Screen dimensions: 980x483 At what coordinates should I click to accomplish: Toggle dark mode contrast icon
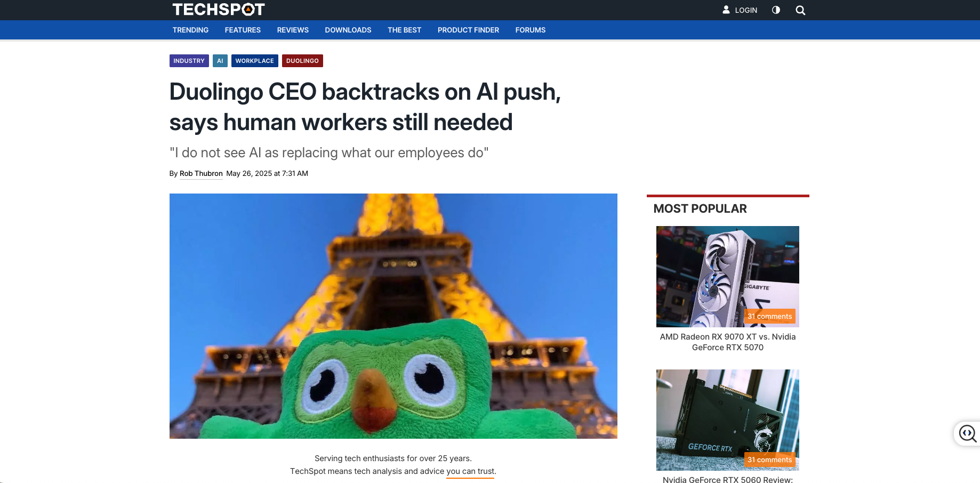point(776,10)
